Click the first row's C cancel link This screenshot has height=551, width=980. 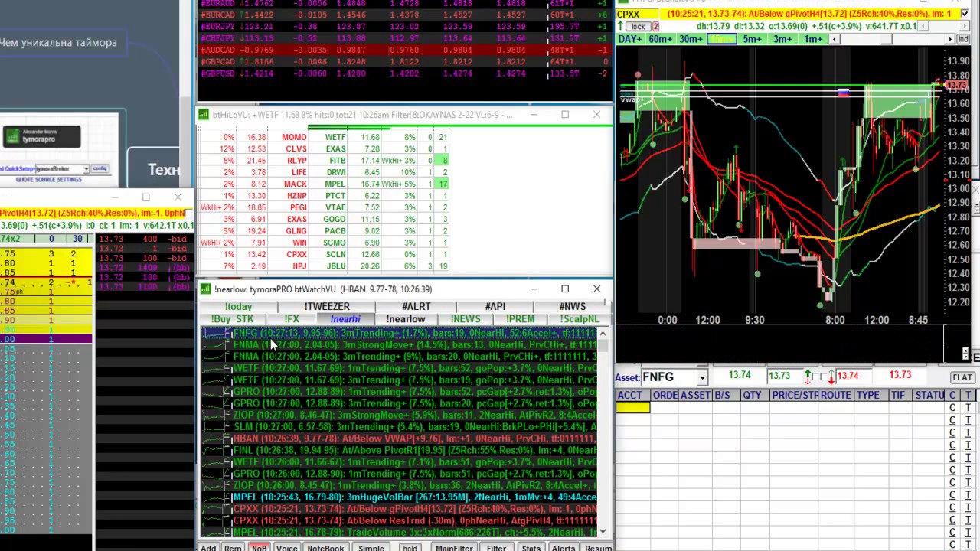pyautogui.click(x=952, y=408)
